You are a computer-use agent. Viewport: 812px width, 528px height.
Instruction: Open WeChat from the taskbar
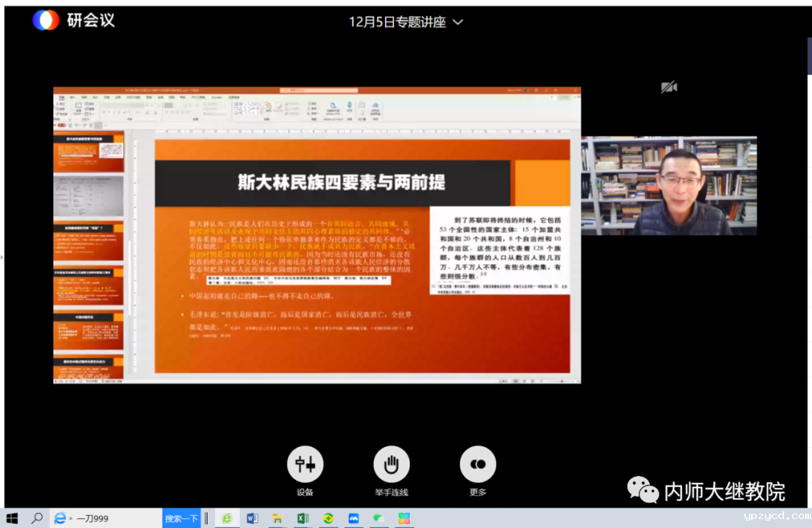pos(379,518)
